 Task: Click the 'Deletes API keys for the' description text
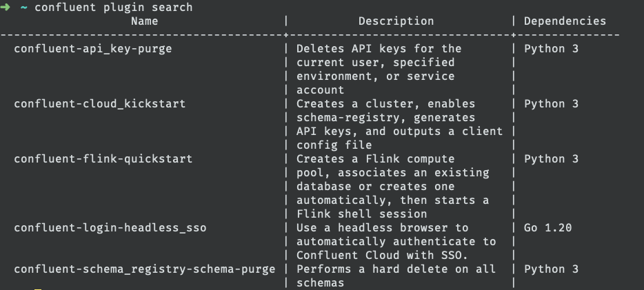(379, 49)
